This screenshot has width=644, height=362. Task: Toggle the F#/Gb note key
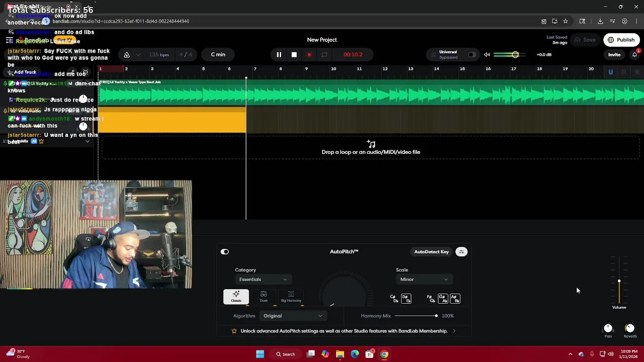[431, 299]
